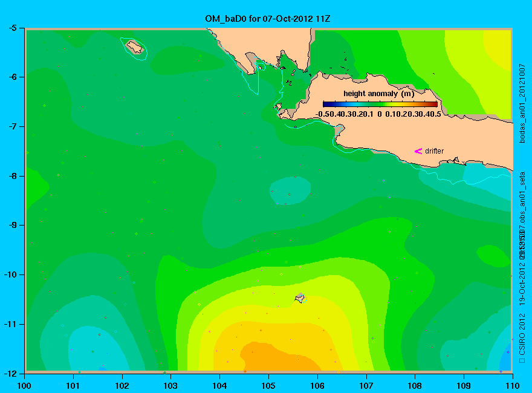532x393 pixels.
Task: Click the longitude axis label '107'
Action: tap(366, 386)
